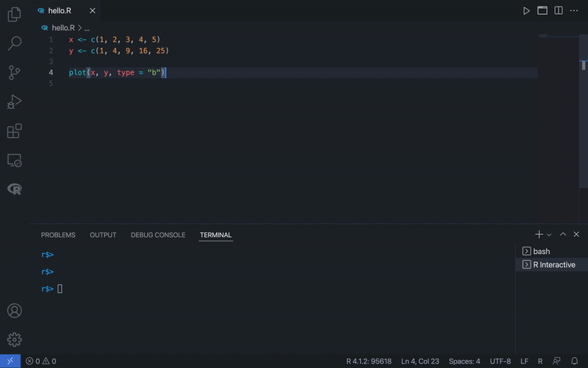Run the R source file

click(526, 10)
